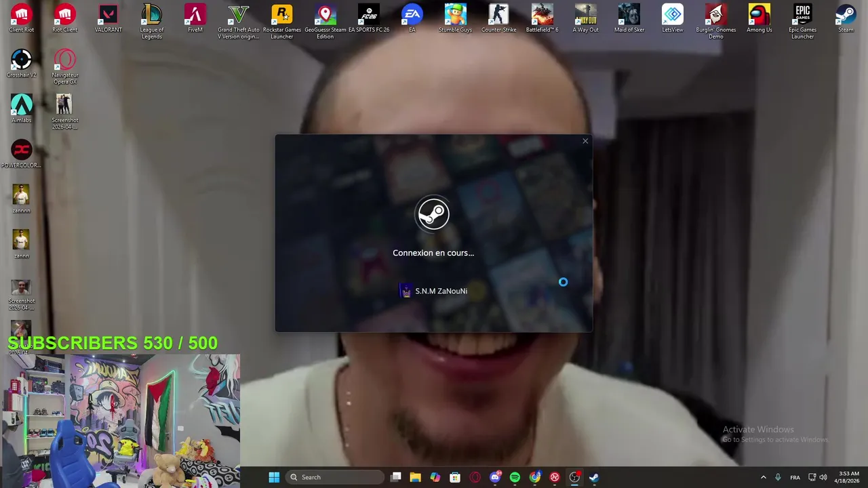Open Counter-Strike desktop shortcut

[498, 19]
